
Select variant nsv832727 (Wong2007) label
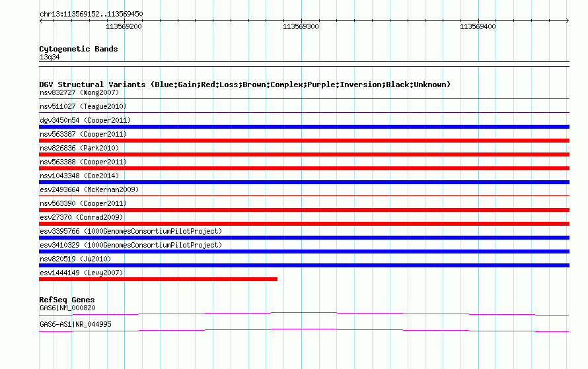(x=79, y=92)
